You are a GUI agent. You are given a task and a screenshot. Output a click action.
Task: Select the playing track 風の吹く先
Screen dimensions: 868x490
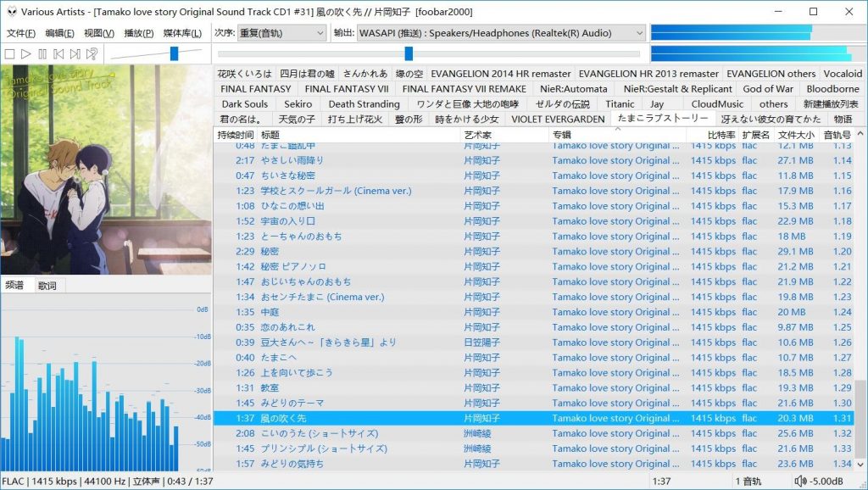pos(534,418)
